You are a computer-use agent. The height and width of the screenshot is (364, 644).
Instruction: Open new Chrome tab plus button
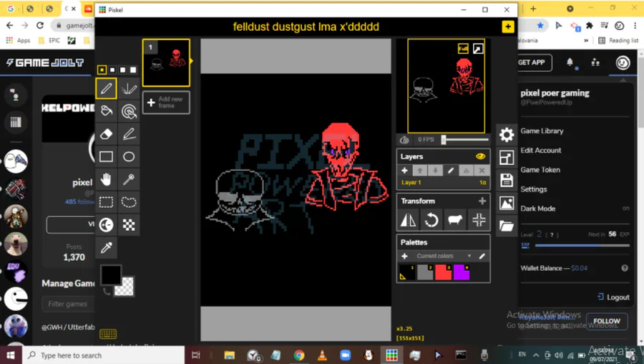[x=533, y=9]
